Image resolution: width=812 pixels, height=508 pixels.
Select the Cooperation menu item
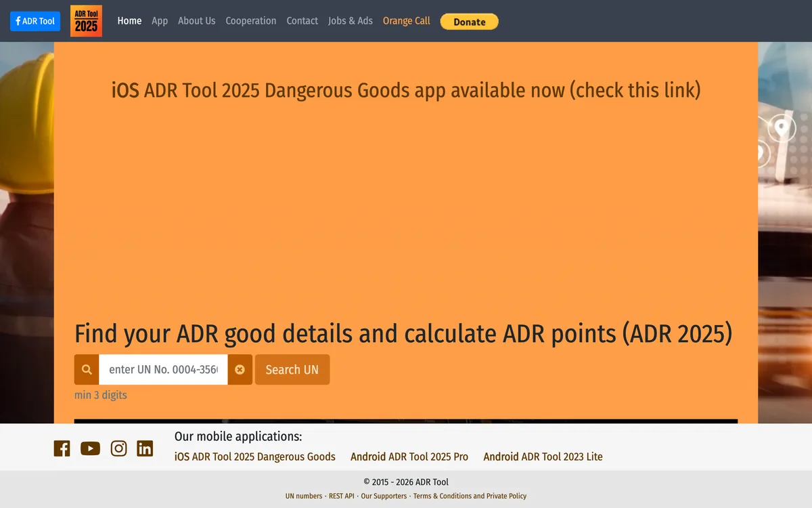[x=251, y=21]
